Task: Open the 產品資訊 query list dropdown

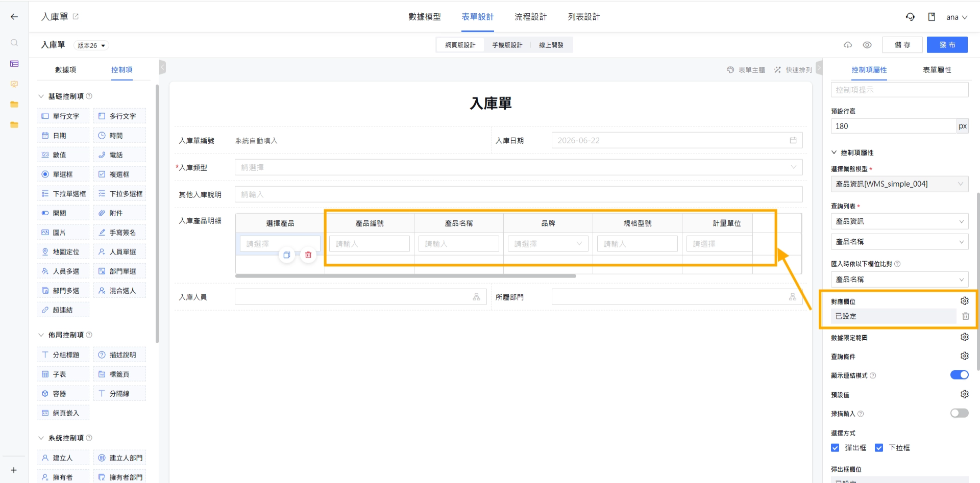Action: [899, 221]
